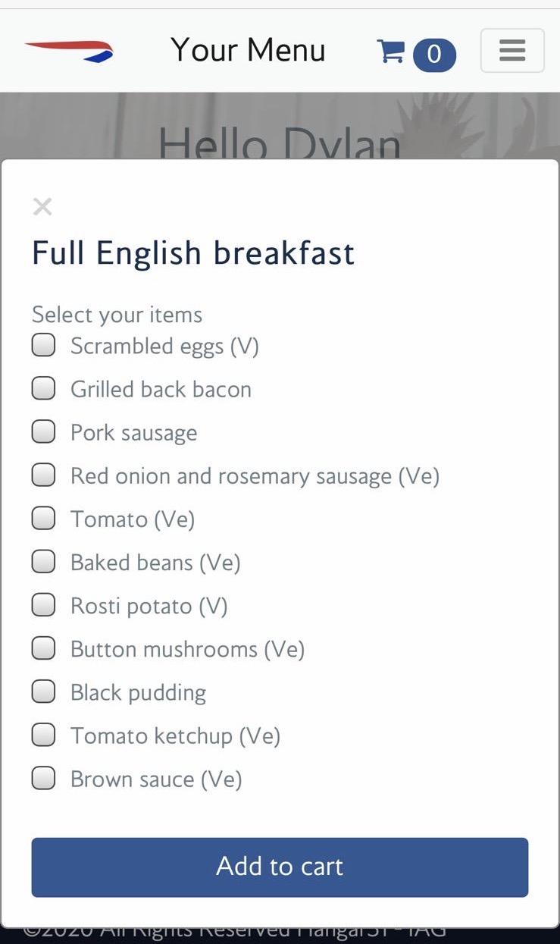This screenshot has height=944, width=560.
Task: Select the Black pudding checkbox
Action: pyautogui.click(x=44, y=692)
